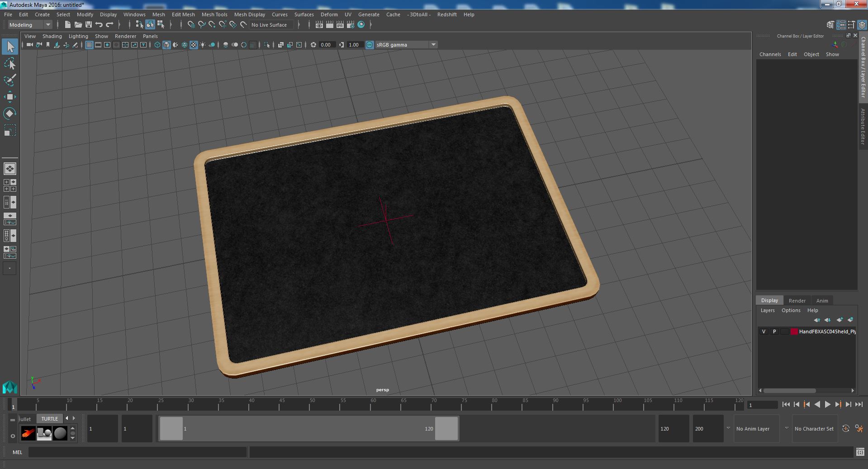This screenshot has width=868, height=469.
Task: Toggle the viewport grid display
Action: pos(89,45)
